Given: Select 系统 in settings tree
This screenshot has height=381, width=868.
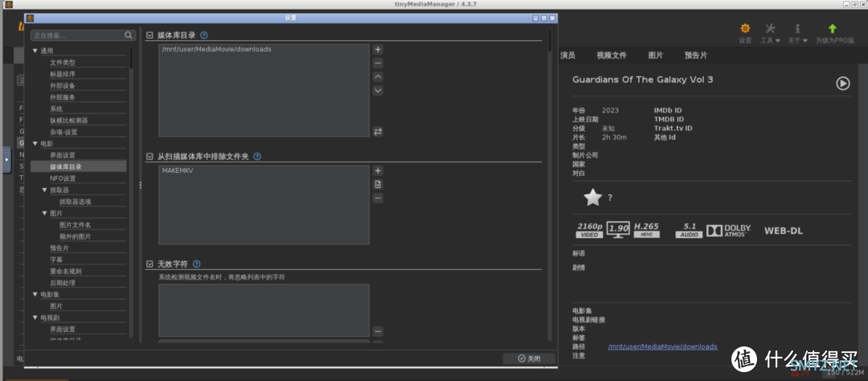Looking at the screenshot, I should pos(56,109).
